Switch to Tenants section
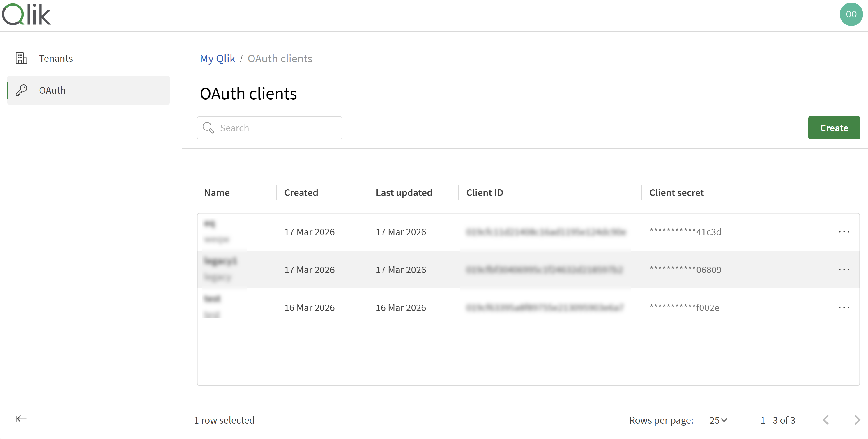Screen dimensions: 868x439 (x=56, y=58)
